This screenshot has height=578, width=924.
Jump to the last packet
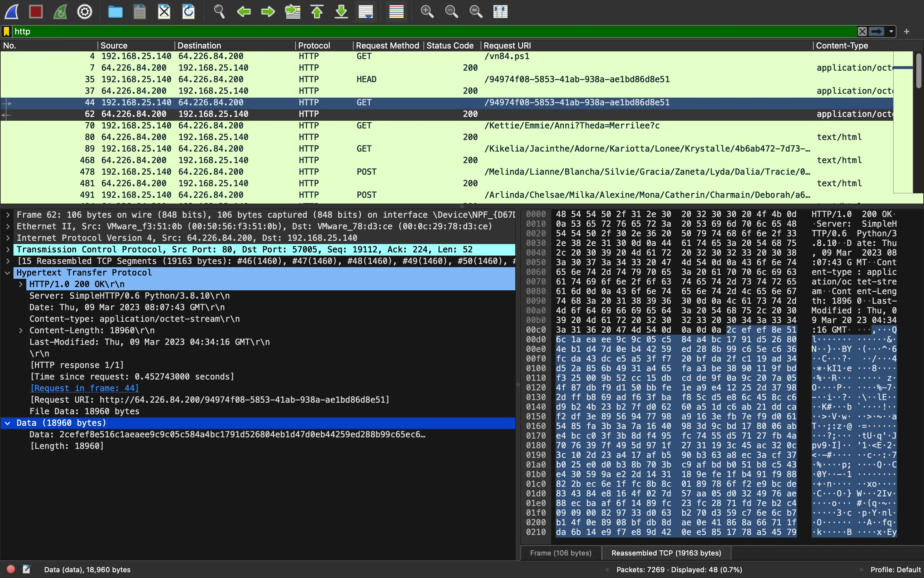(x=341, y=12)
